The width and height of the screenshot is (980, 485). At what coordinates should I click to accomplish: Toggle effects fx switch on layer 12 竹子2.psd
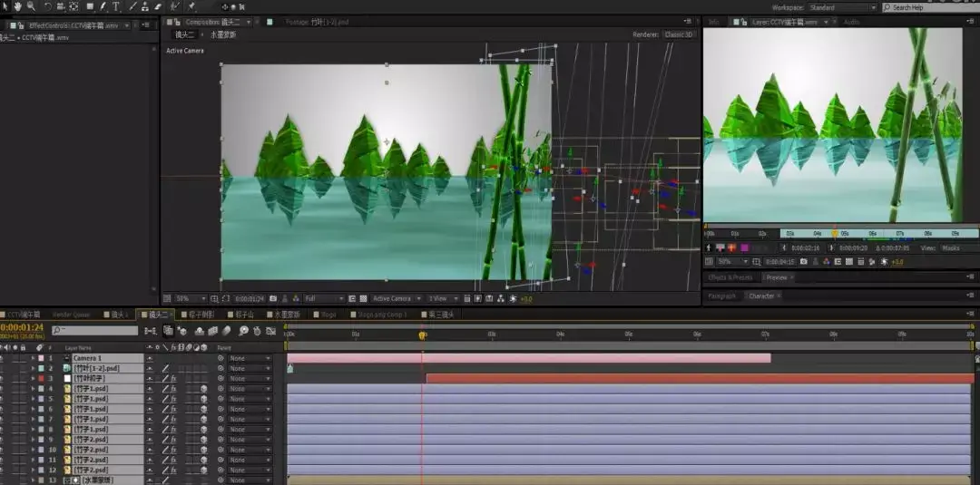click(173, 470)
